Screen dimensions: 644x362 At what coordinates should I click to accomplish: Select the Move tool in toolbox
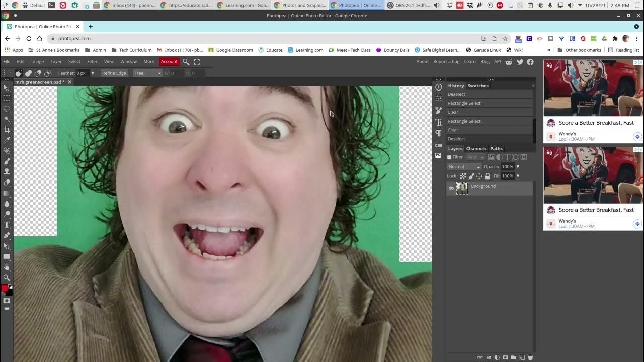pos(7,87)
